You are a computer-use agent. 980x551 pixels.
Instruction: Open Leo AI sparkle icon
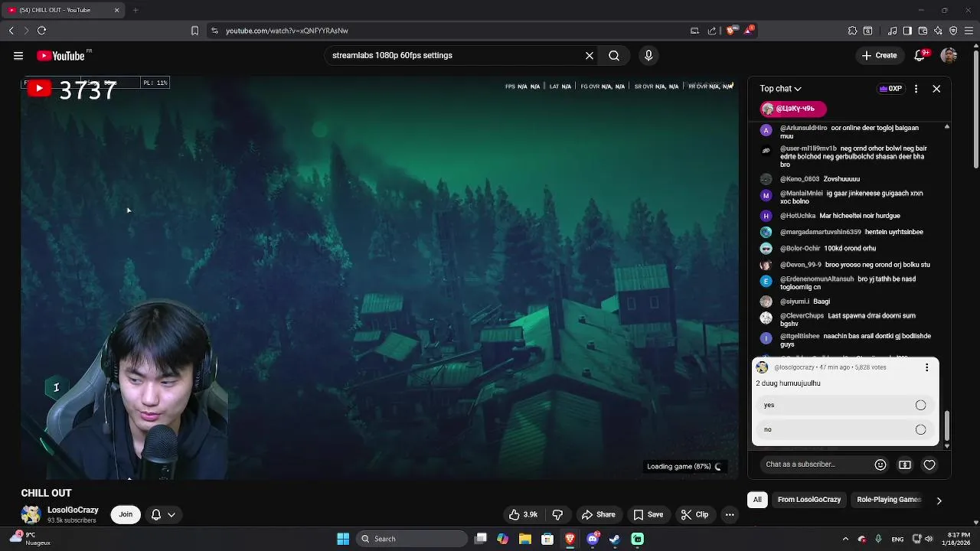point(938,31)
